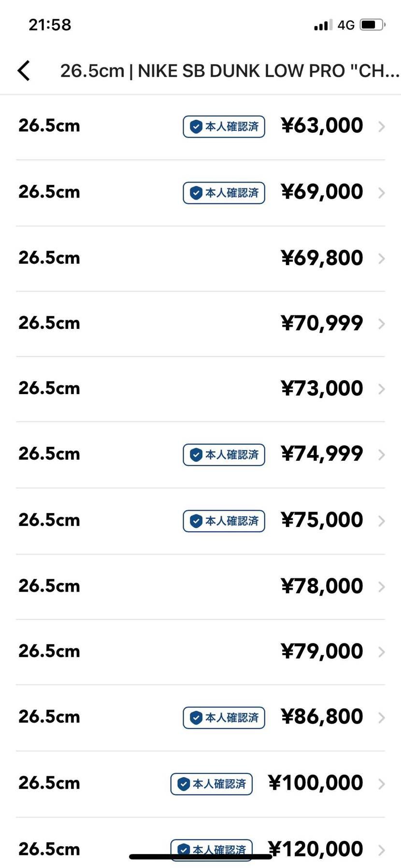Tap the 21:58 clock in status bar
This screenshot has width=401, height=868.
point(50,25)
